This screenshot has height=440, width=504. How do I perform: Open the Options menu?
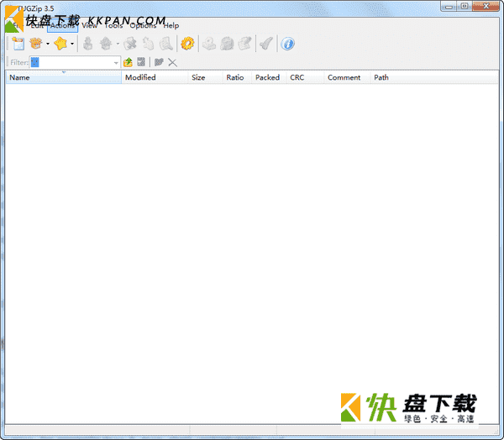(143, 25)
